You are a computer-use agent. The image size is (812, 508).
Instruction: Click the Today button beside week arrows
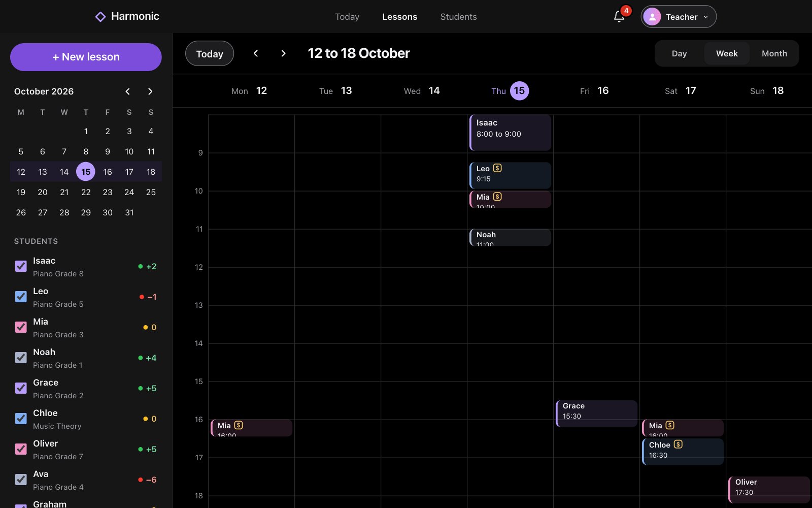coord(210,53)
